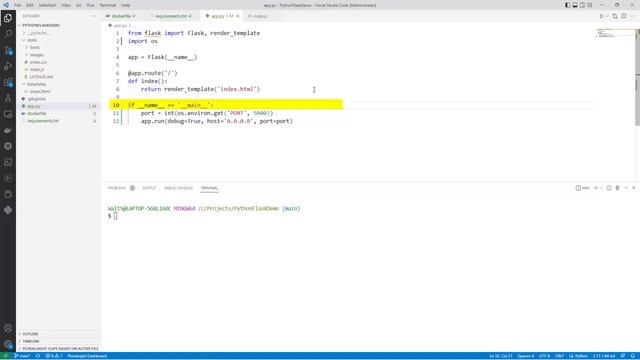Expand the TIMELINE section
Viewport: 640px width, 360px height.
(30, 341)
